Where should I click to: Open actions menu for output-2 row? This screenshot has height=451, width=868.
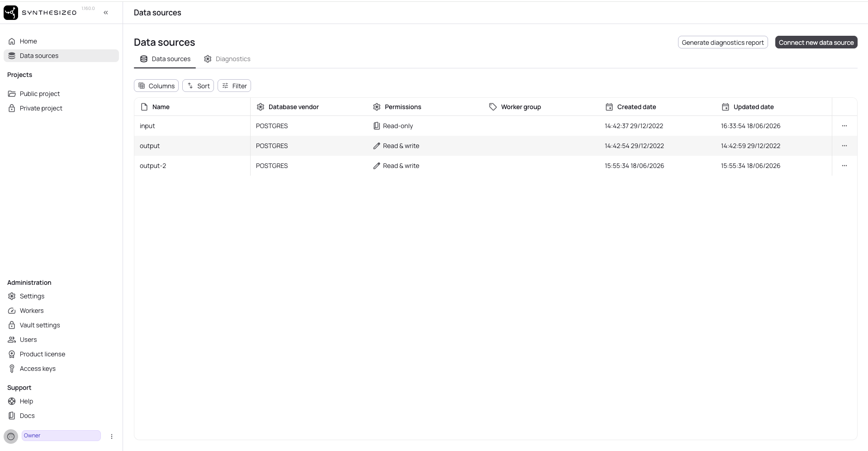(x=844, y=166)
